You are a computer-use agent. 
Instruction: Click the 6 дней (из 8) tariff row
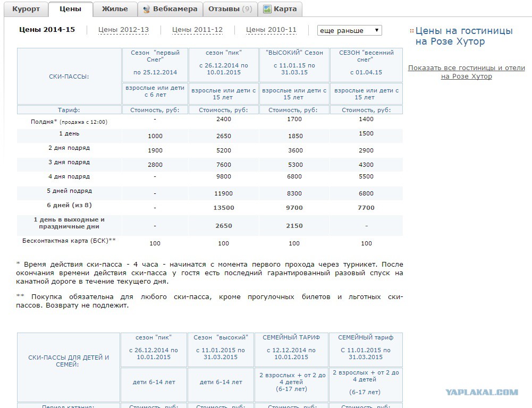210,208
